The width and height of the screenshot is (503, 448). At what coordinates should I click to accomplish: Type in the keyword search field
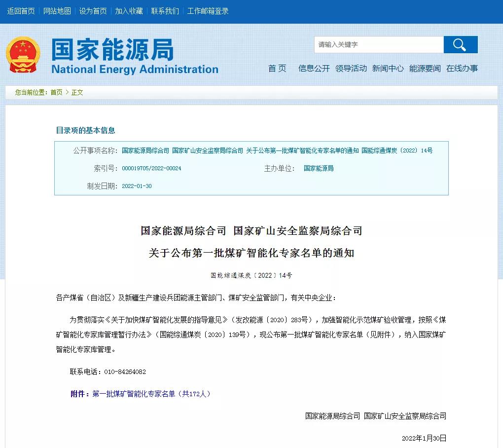(378, 45)
